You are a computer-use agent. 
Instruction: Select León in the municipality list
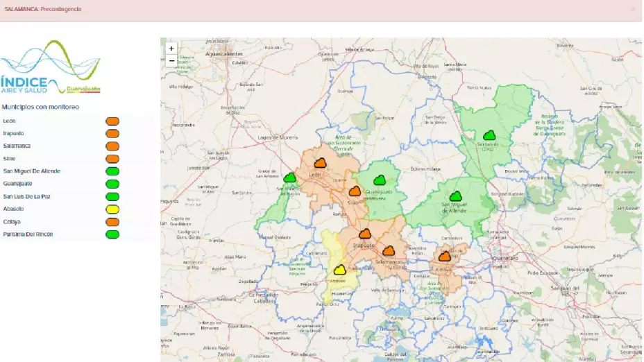tap(9, 121)
